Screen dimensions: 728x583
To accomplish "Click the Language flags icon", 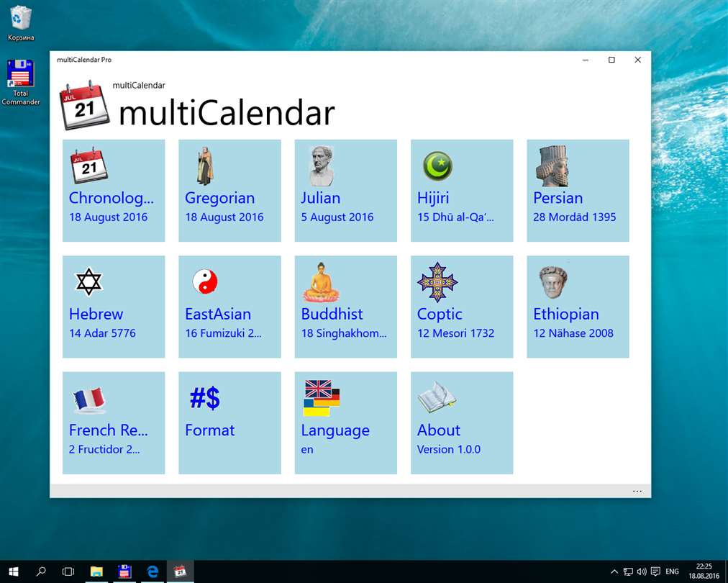I will click(x=322, y=398).
